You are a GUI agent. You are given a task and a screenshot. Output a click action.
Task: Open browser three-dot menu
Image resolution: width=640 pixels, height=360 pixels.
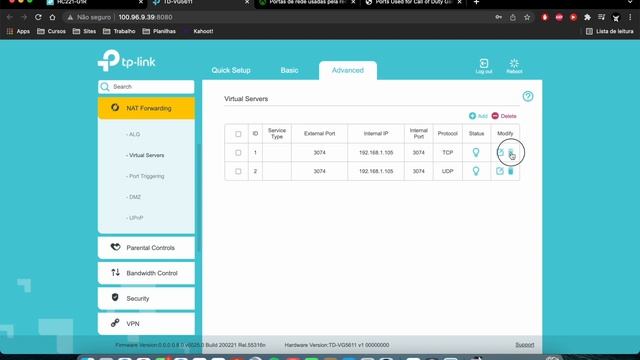click(x=631, y=17)
